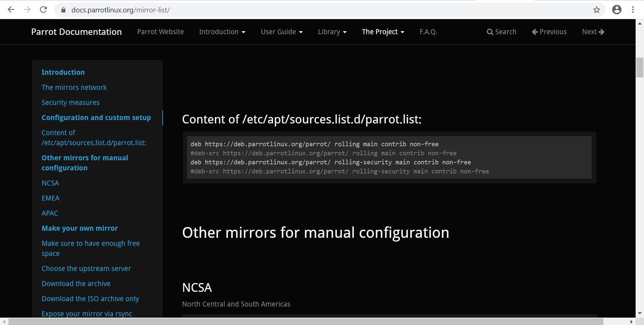Screen dimensions: 644x325
Task: Open the Search link in navbar
Action: click(x=501, y=32)
